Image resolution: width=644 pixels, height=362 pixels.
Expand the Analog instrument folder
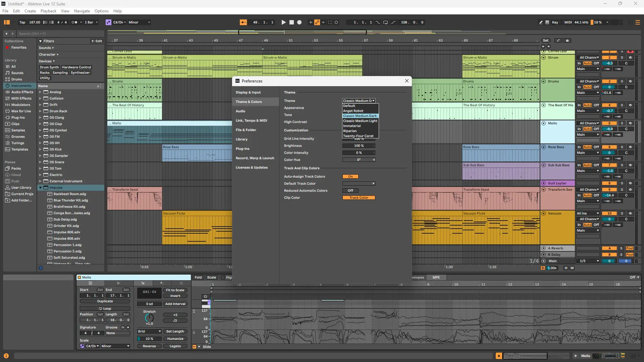(40, 92)
